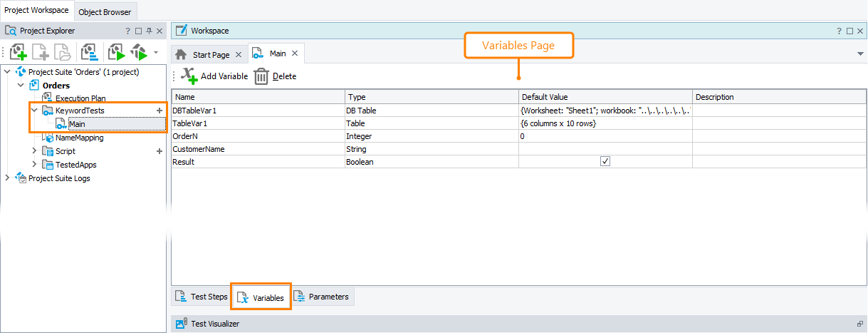
Task: Open the workspace tab list dropdown arrow
Action: click(860, 54)
